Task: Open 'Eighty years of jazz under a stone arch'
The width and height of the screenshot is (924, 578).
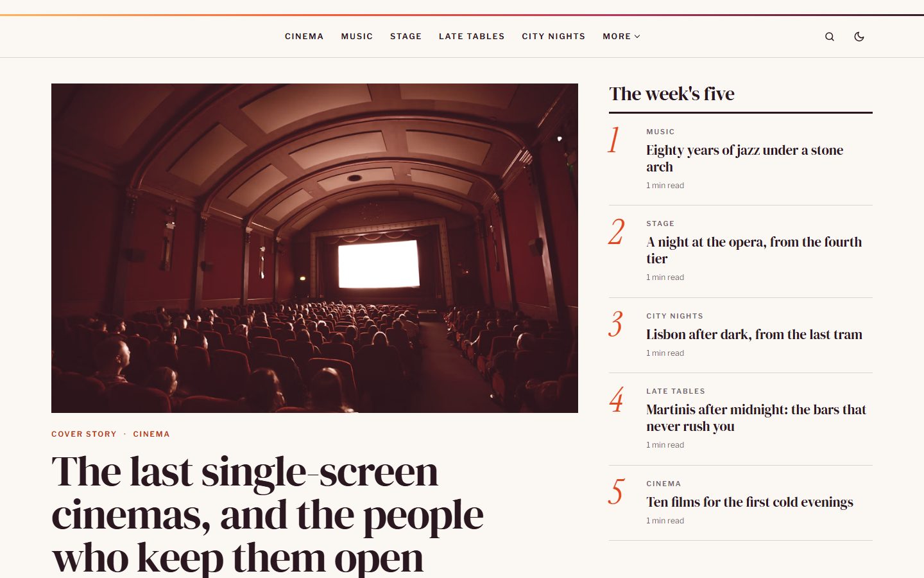Action: click(x=744, y=159)
